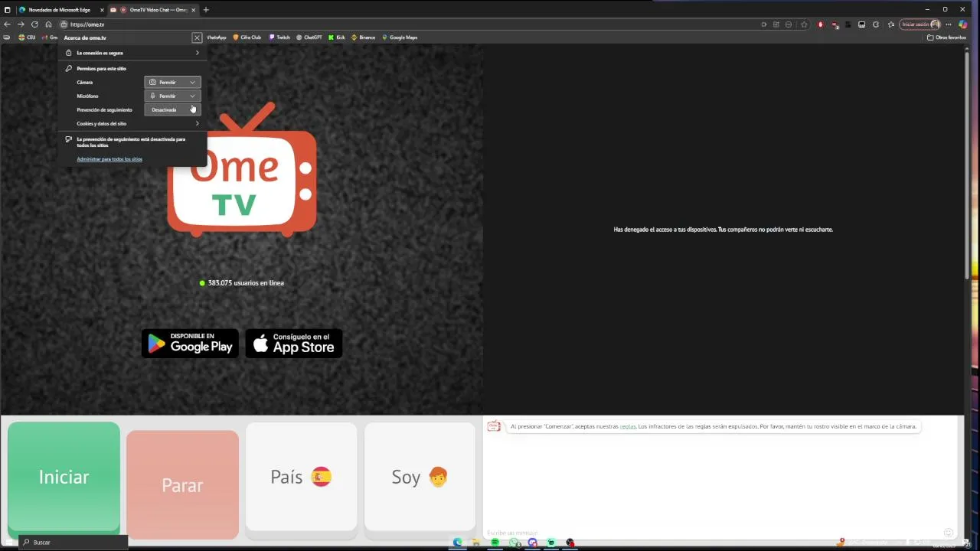Choose country with País button
This screenshot has height=551, width=980.
(301, 477)
